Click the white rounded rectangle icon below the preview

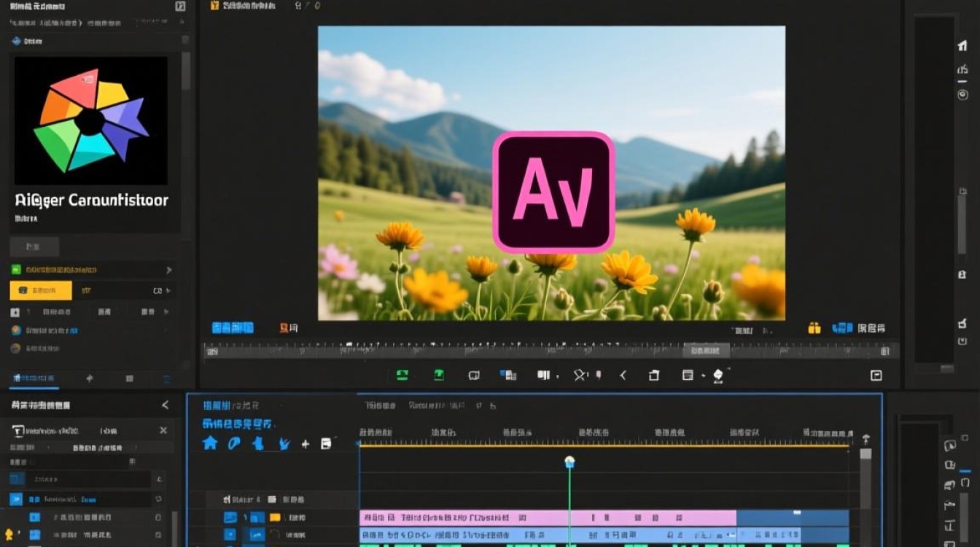click(474, 375)
